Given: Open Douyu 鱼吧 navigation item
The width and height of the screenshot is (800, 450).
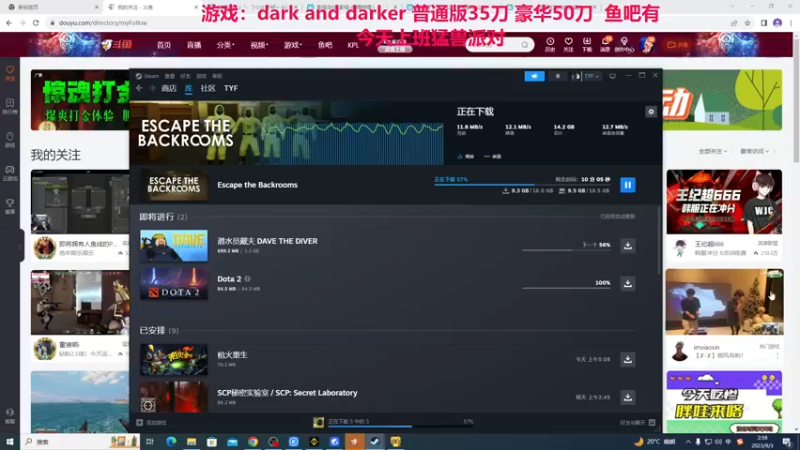Looking at the screenshot, I should point(325,45).
